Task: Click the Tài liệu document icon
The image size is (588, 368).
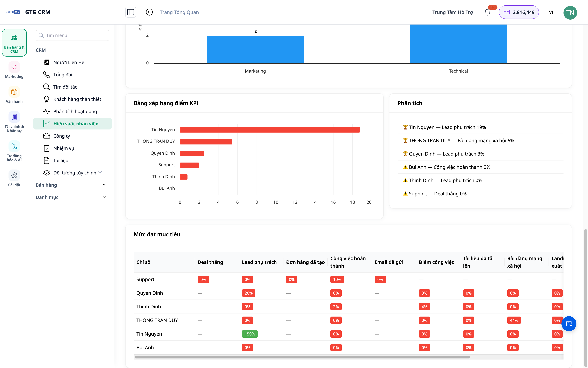Action: 46,160
